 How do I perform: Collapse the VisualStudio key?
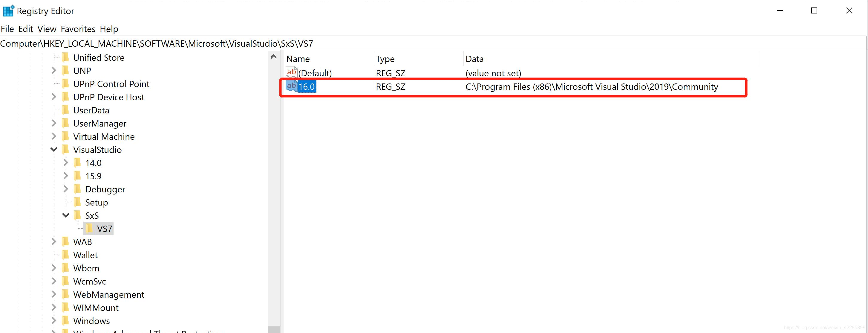53,150
